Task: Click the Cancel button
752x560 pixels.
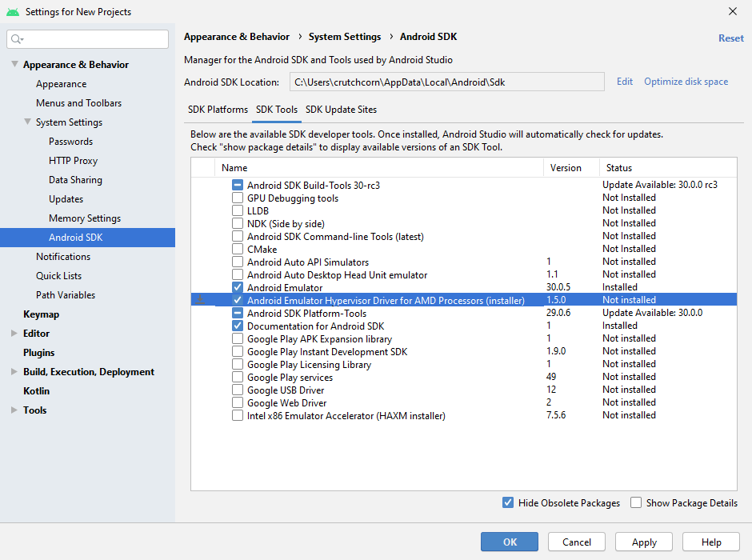Action: coord(577,542)
